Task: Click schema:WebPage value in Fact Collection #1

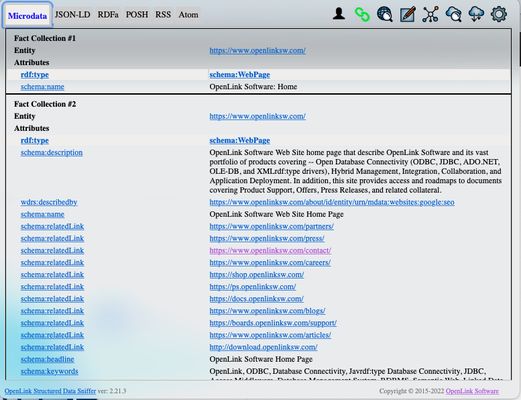Action: coord(240,75)
